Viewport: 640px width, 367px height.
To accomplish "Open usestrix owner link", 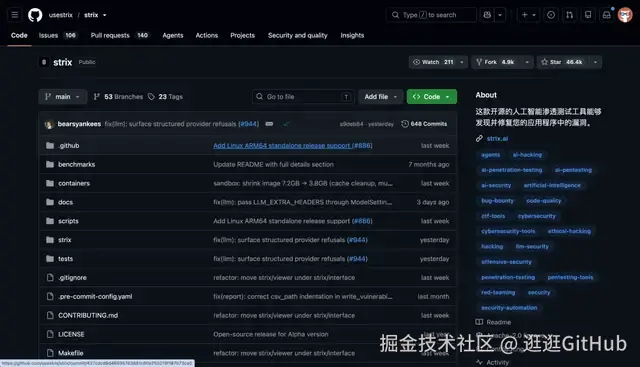I will (x=60, y=15).
